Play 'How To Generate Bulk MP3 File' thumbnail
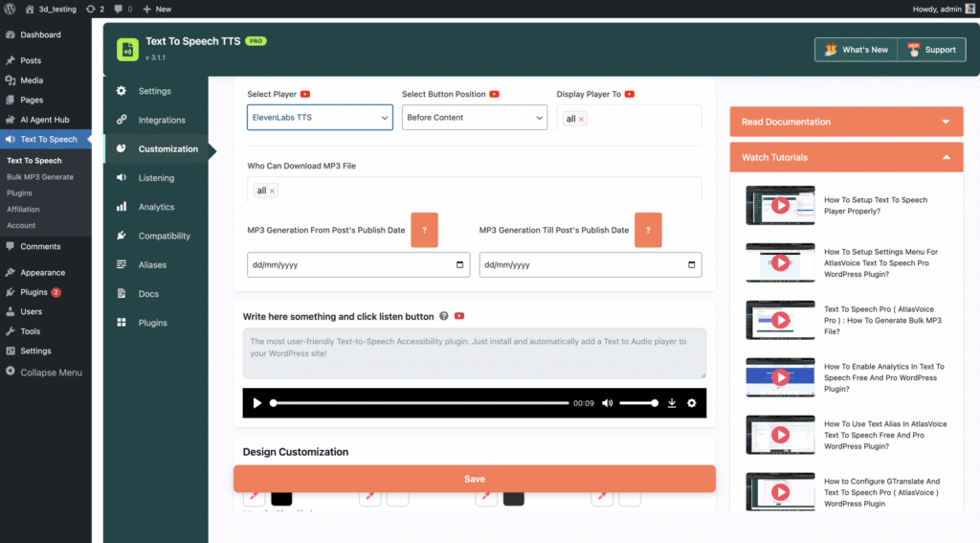The width and height of the screenshot is (980, 543). pos(780,320)
